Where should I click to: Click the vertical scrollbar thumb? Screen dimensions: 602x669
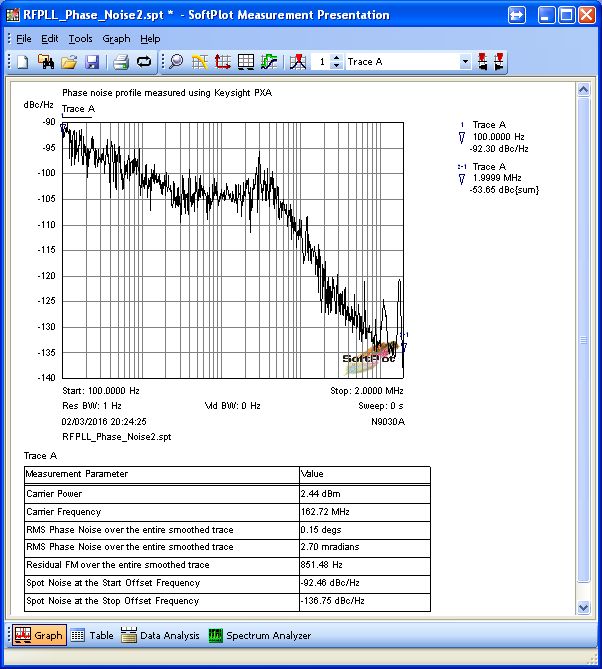(583, 340)
